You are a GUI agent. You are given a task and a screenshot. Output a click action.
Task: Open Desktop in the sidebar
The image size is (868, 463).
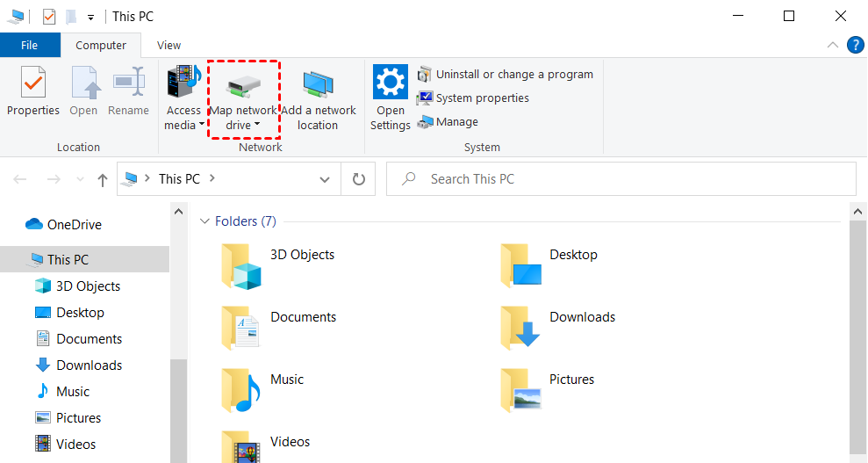[x=69, y=313]
